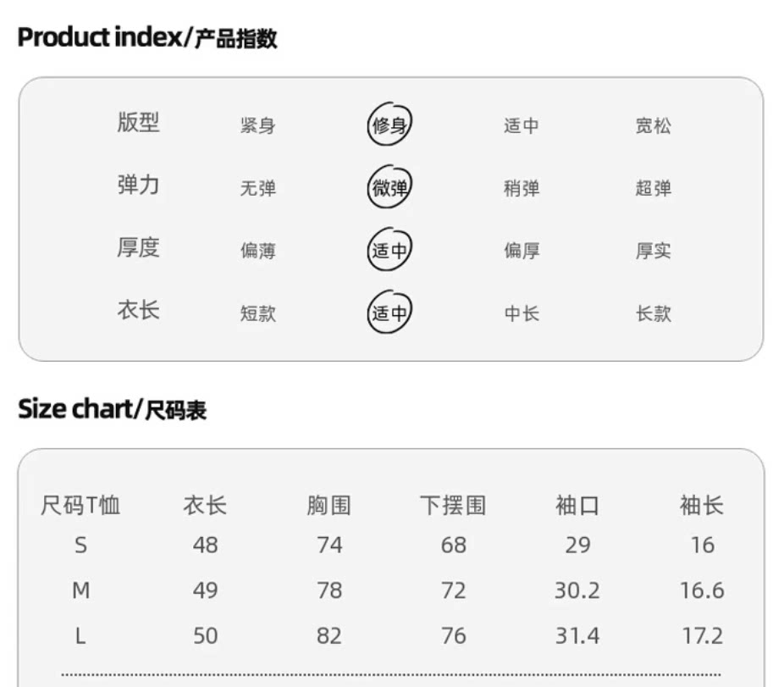Choose the 偏薄 thickness option
This screenshot has height=687, width=784.
tap(257, 251)
